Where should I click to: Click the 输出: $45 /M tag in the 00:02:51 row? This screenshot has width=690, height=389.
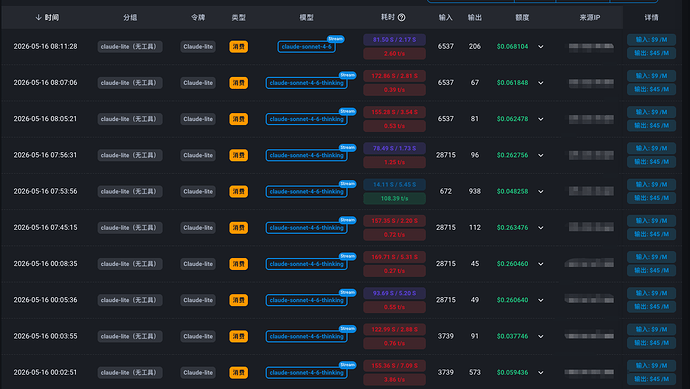pos(651,379)
